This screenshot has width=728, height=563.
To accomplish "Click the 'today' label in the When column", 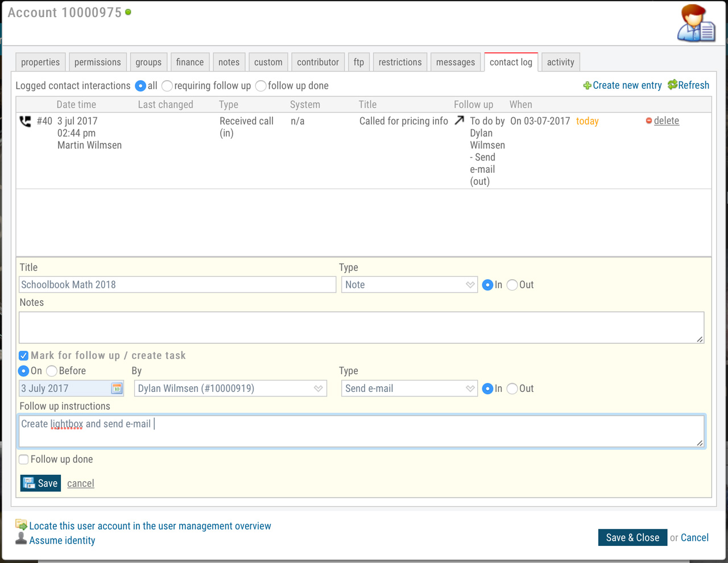I will [588, 121].
